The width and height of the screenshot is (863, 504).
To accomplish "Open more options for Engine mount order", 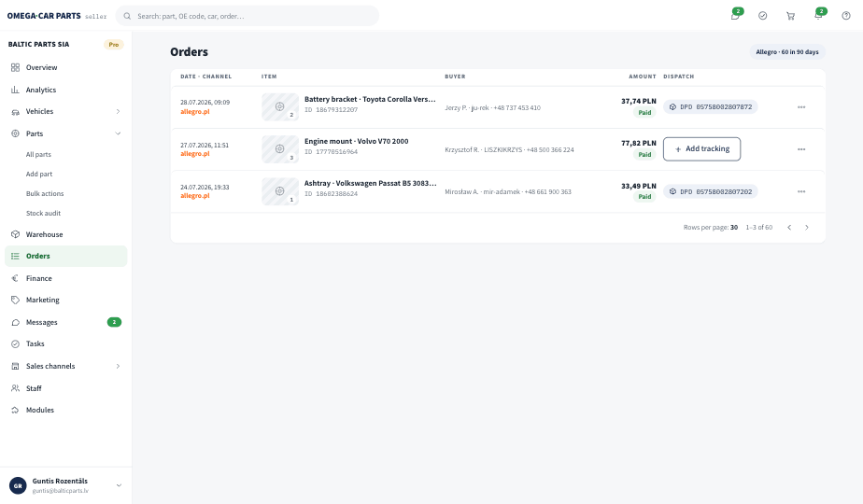I will tap(801, 149).
